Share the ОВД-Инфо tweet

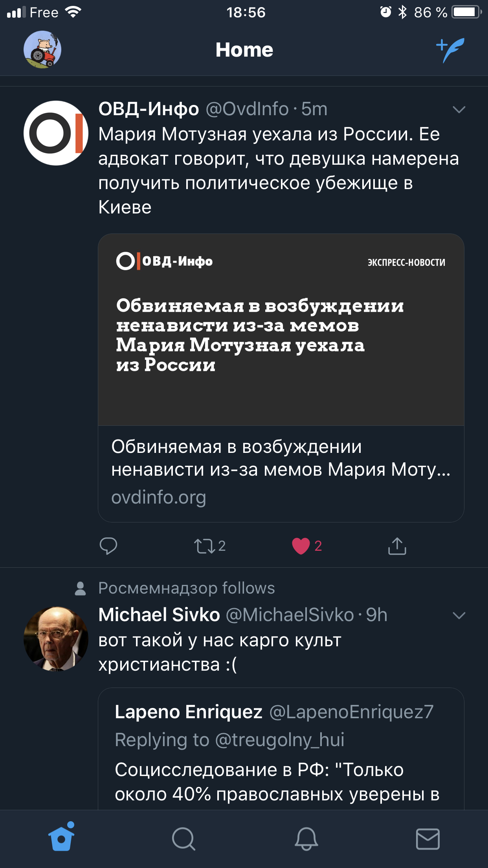click(x=397, y=546)
